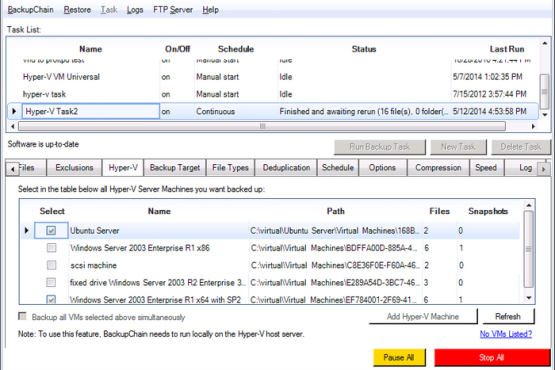
Task: Switch to the Speed tab
Action: click(486, 168)
